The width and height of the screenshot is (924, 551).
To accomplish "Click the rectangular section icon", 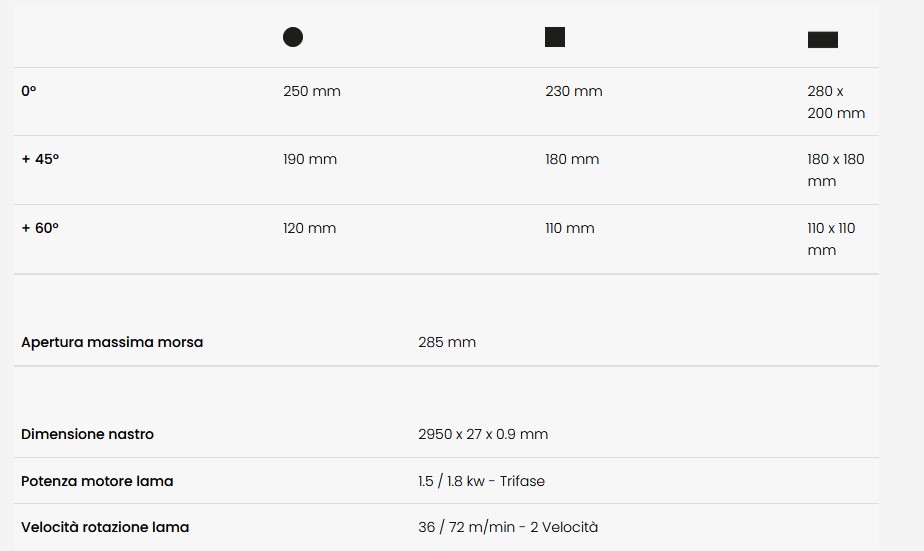I will (x=823, y=39).
